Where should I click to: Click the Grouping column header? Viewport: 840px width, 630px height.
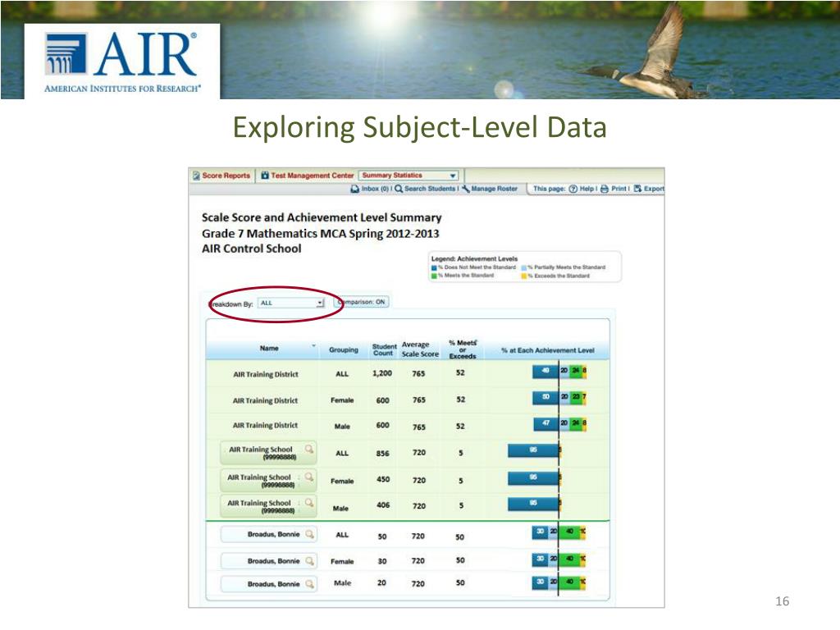click(344, 349)
